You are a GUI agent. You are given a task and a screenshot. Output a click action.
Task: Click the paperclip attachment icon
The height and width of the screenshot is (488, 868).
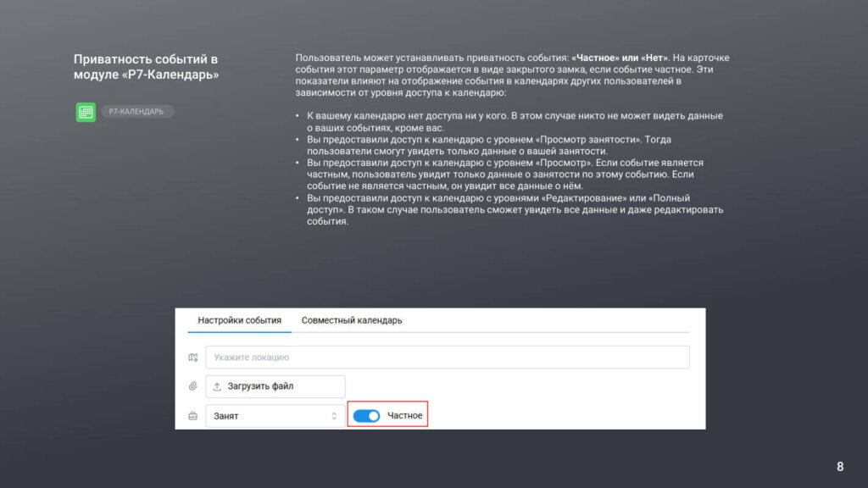(192, 386)
